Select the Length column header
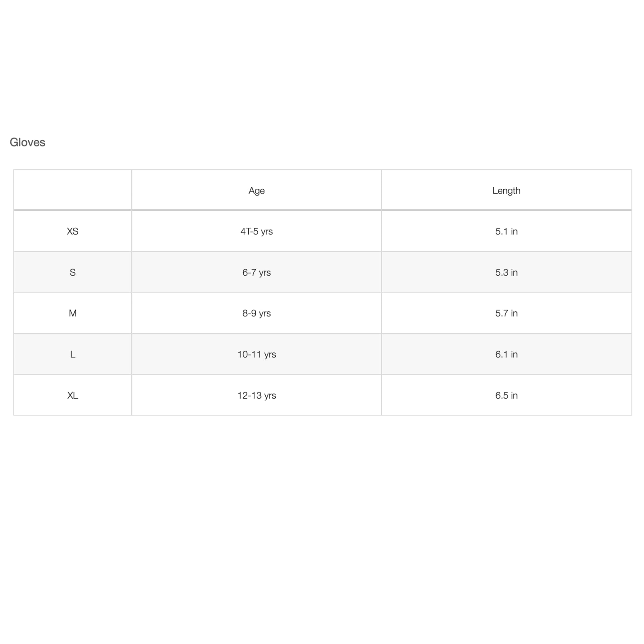 pos(506,190)
